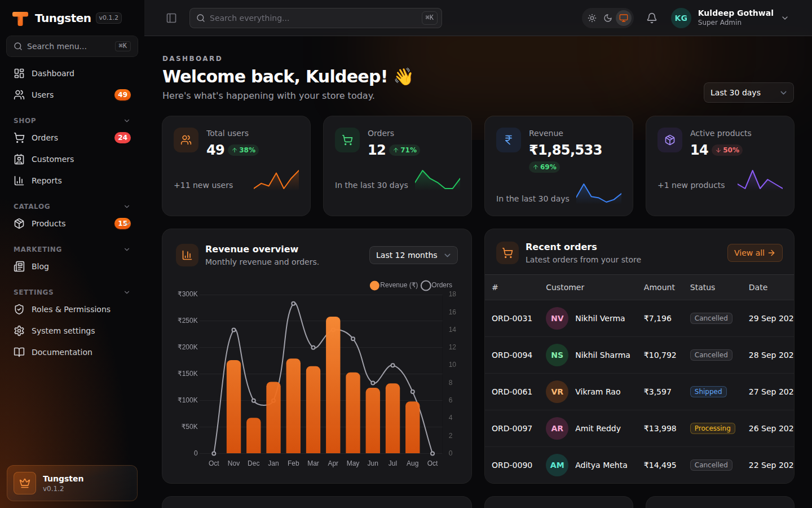Click the Total users card icon
The width and height of the screenshot is (812, 508).
(186, 140)
